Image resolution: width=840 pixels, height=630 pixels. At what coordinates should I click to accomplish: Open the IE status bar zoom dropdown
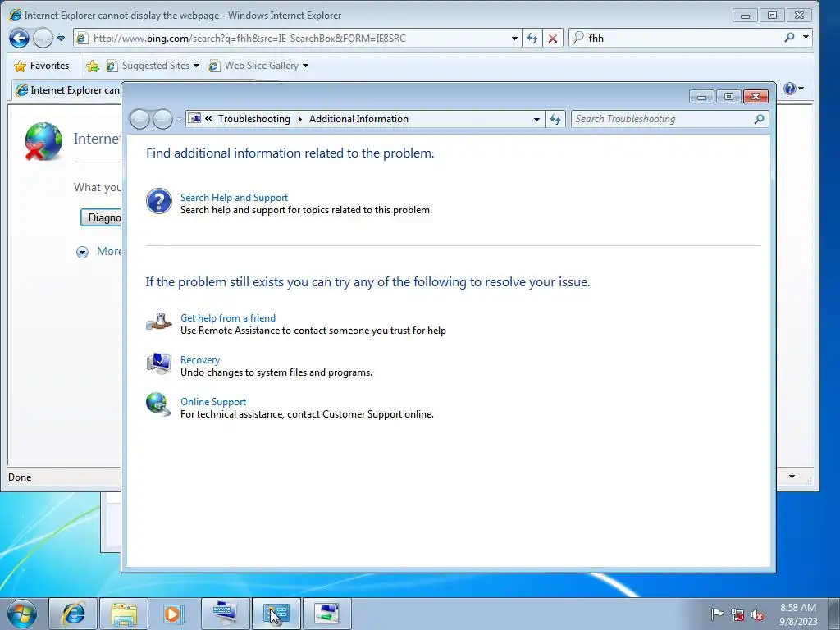[792, 477]
